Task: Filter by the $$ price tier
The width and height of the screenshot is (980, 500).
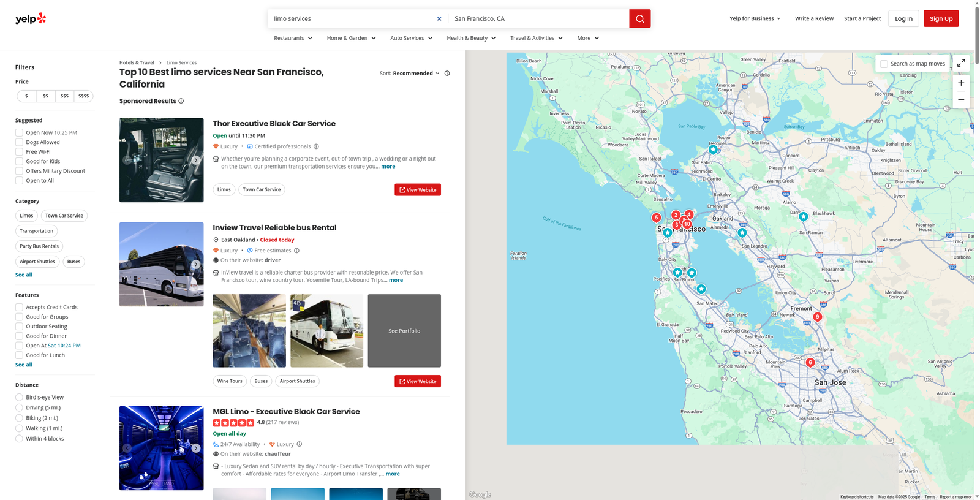Action: [45, 96]
